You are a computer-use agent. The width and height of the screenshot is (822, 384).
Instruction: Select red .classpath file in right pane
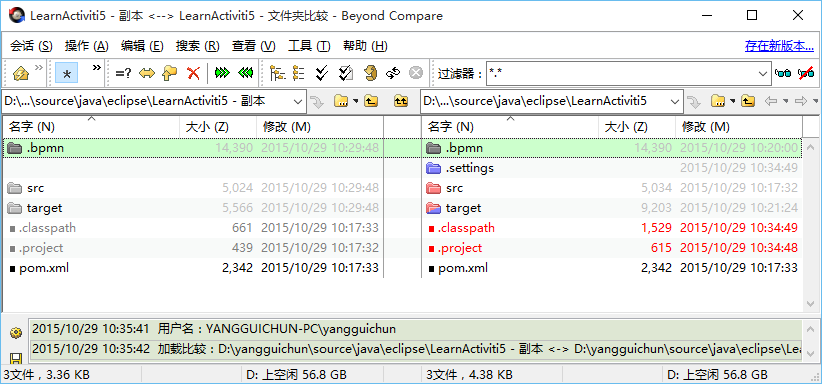(612, 228)
